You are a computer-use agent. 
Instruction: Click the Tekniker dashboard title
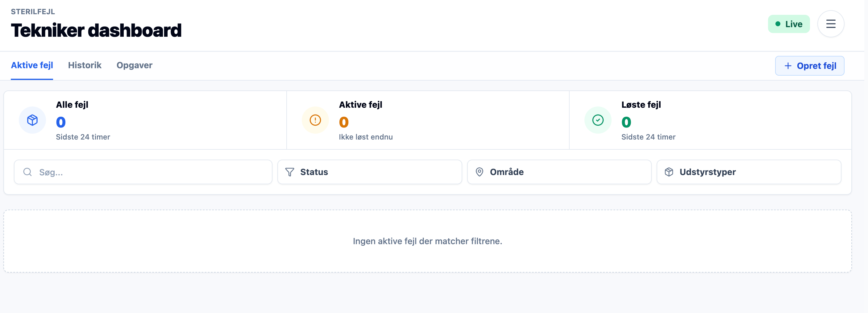point(96,30)
